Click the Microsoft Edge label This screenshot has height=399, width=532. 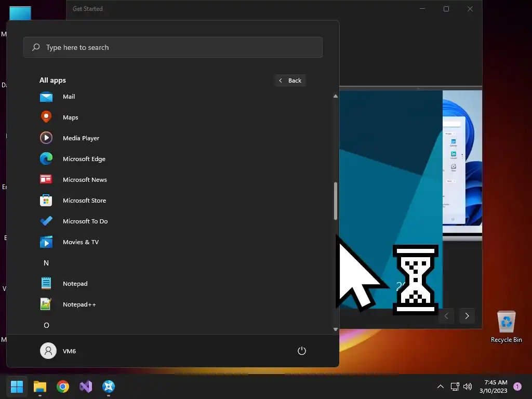pos(84,159)
